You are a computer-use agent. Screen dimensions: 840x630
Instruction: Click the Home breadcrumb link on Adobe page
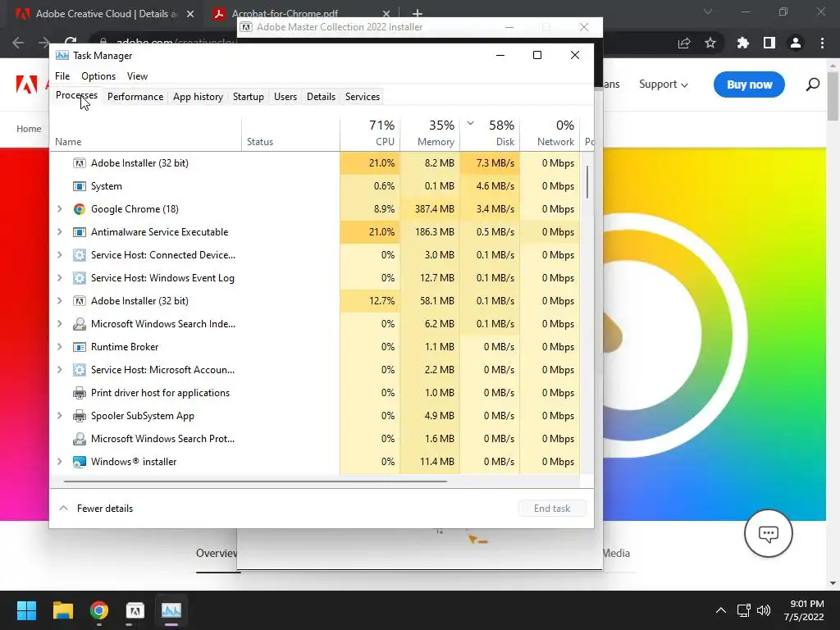click(x=29, y=129)
